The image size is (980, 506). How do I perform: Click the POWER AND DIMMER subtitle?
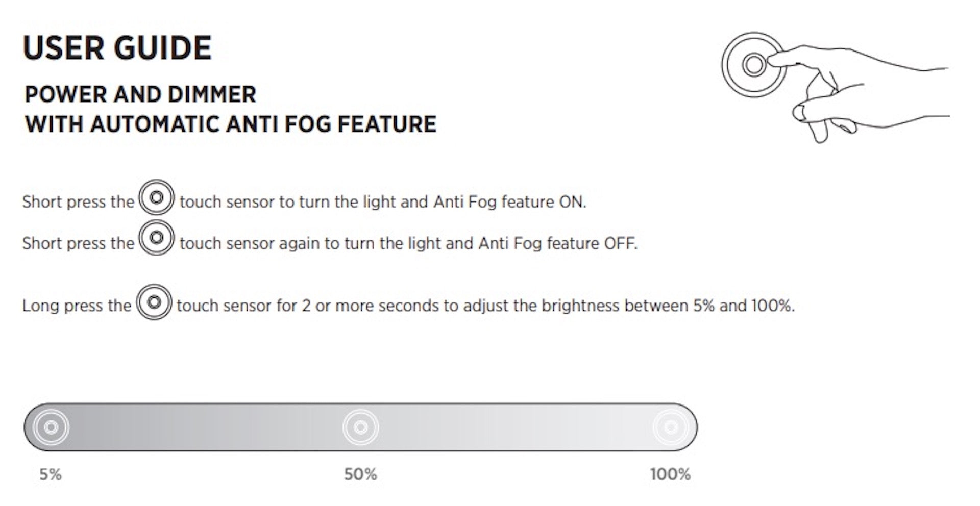coord(140,95)
